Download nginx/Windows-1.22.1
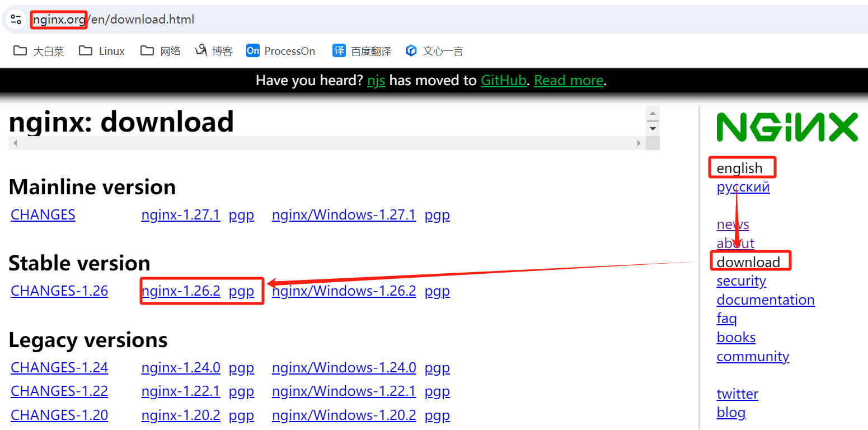 [344, 391]
